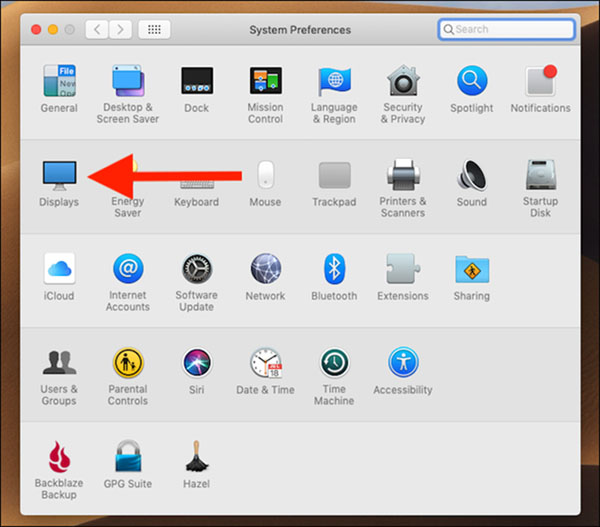Click the back navigation arrow button
Image resolution: width=600 pixels, height=527 pixels.
tap(97, 29)
